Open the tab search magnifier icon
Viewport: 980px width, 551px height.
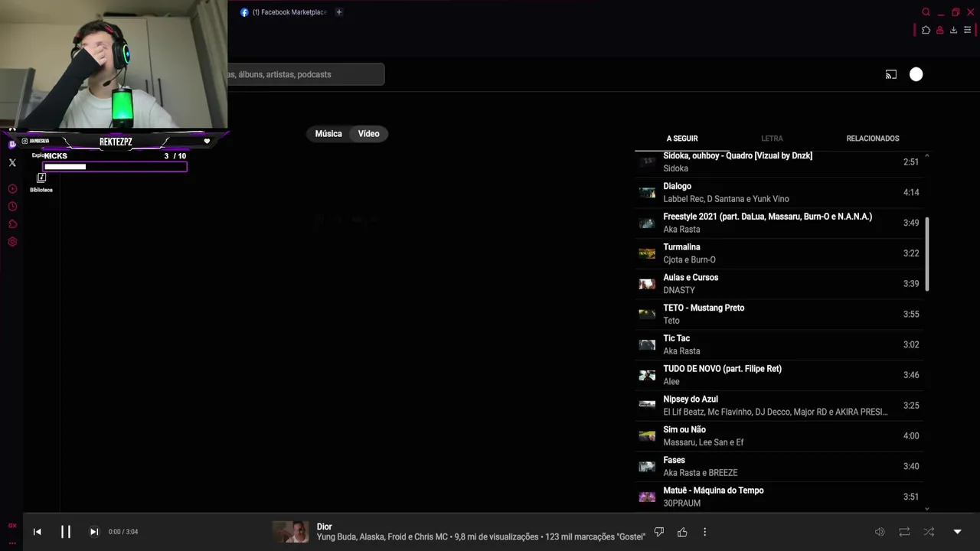click(x=926, y=12)
